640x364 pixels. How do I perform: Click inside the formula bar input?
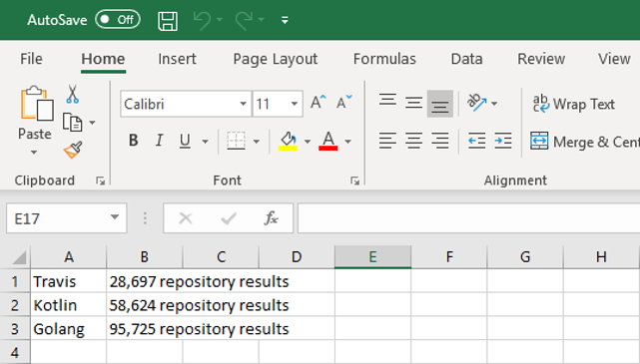(x=468, y=218)
